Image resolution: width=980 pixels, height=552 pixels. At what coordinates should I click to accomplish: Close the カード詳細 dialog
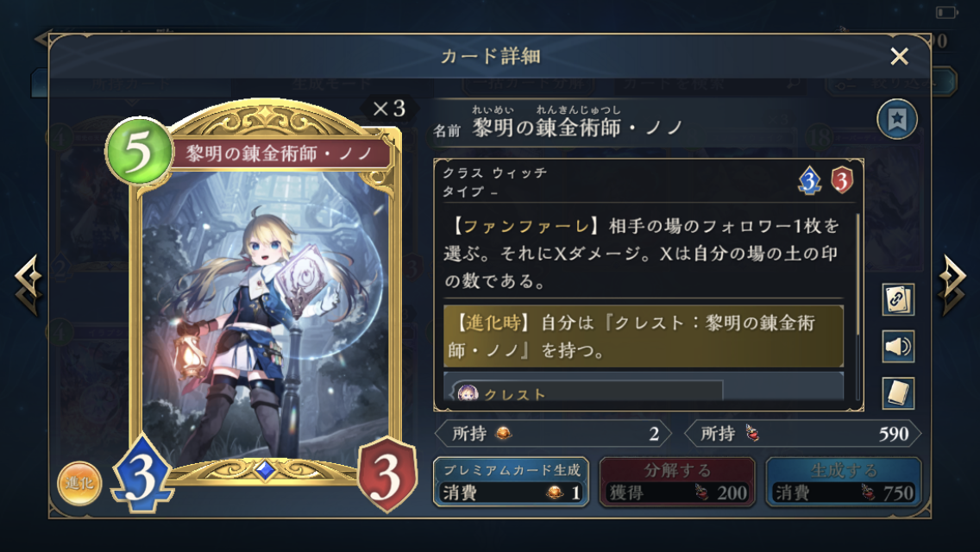click(900, 56)
